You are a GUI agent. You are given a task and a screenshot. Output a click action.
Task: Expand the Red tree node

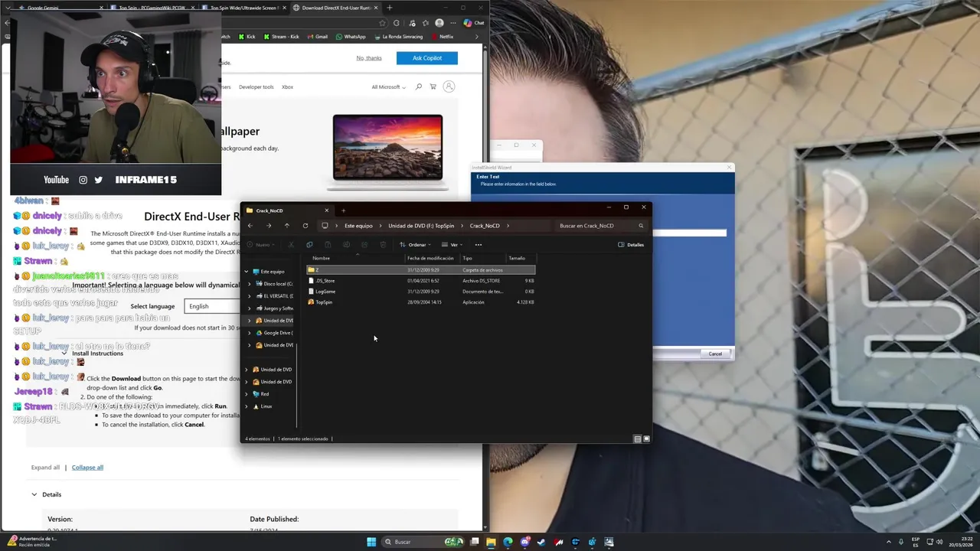(x=247, y=394)
